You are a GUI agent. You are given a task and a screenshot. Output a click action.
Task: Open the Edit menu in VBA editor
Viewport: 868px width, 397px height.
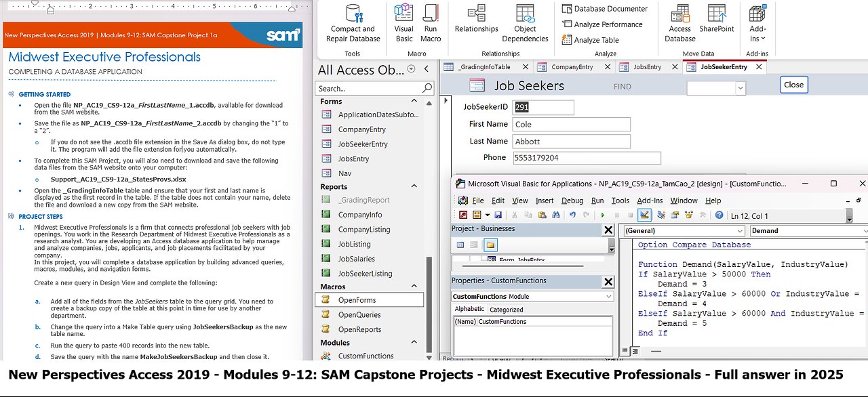pyautogui.click(x=498, y=201)
